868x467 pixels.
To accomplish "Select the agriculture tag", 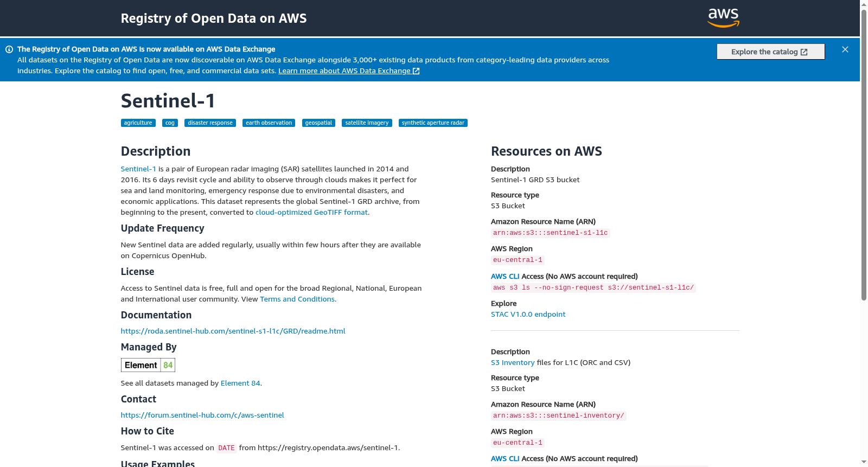I will tap(138, 123).
